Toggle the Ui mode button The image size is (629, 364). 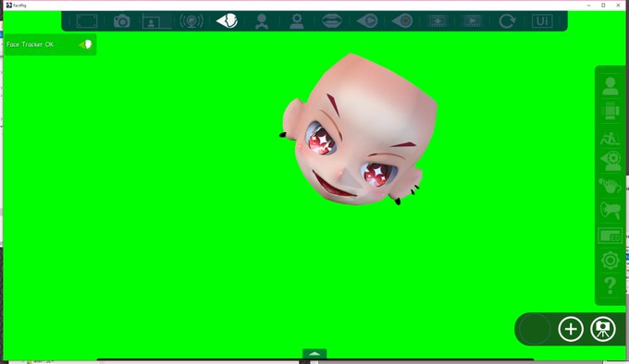[542, 21]
